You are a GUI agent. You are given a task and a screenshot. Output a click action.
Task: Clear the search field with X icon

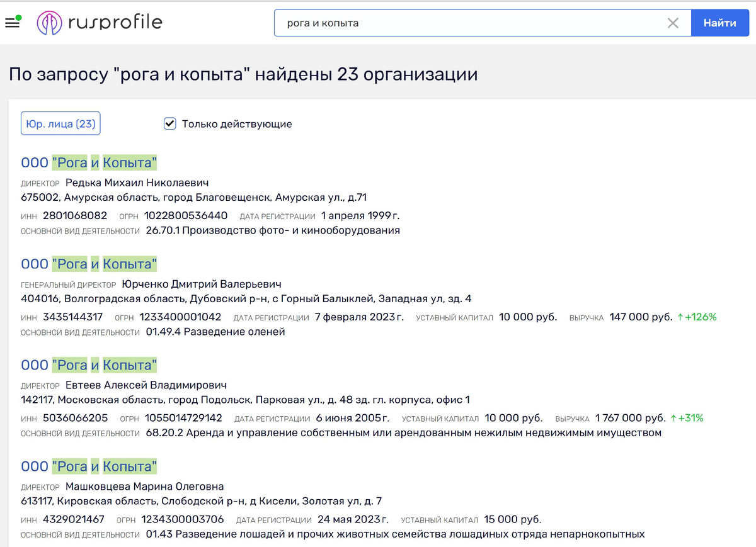tap(673, 23)
